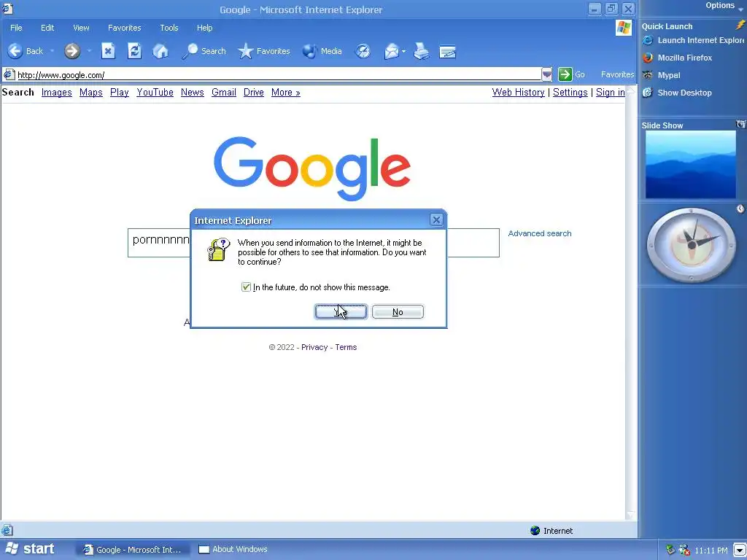
Task: Click the Edit page icon in toolbar
Action: click(x=447, y=51)
